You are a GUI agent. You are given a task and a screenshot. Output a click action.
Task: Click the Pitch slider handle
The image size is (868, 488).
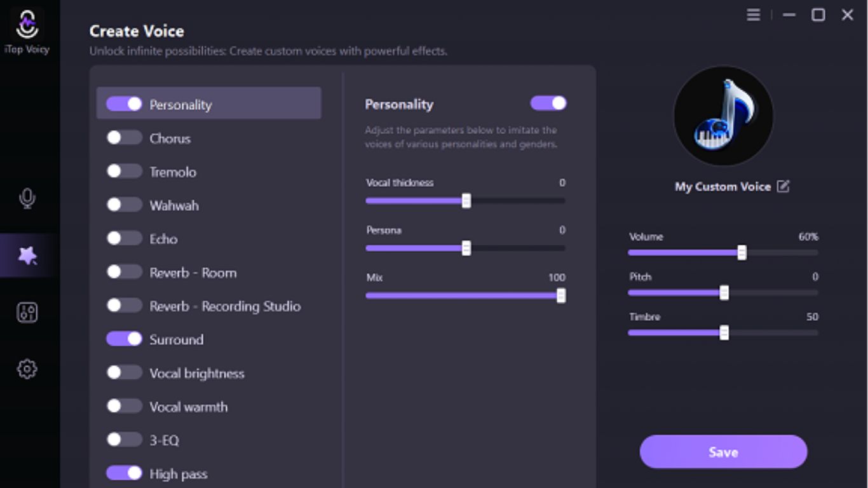[724, 293]
